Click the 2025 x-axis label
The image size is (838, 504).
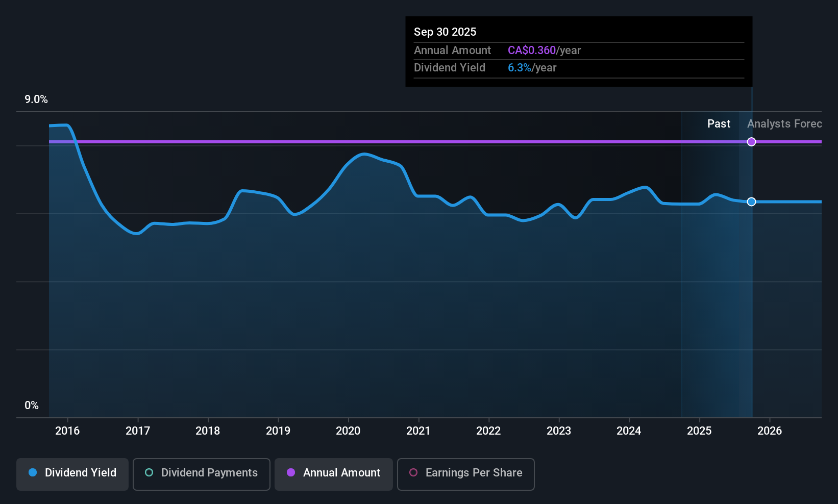[699, 431]
